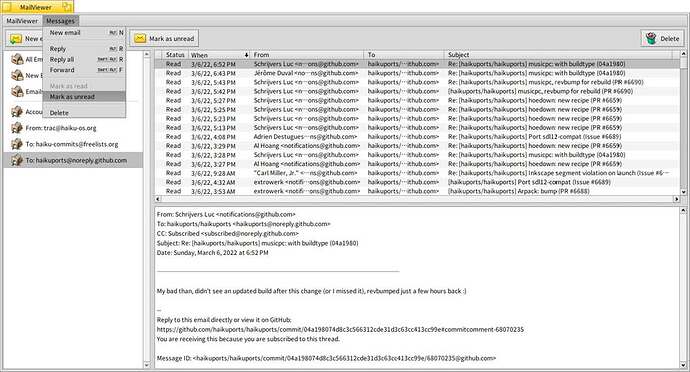Select extrowerk email at 3:53 AM
The width and height of the screenshot is (690, 372).
pos(417,191)
